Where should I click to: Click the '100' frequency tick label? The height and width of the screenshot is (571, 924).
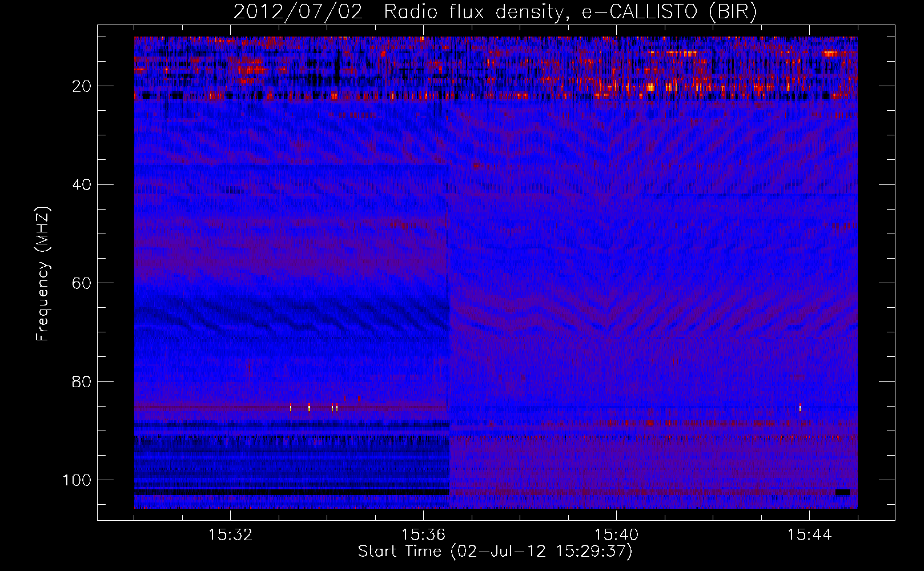click(77, 480)
